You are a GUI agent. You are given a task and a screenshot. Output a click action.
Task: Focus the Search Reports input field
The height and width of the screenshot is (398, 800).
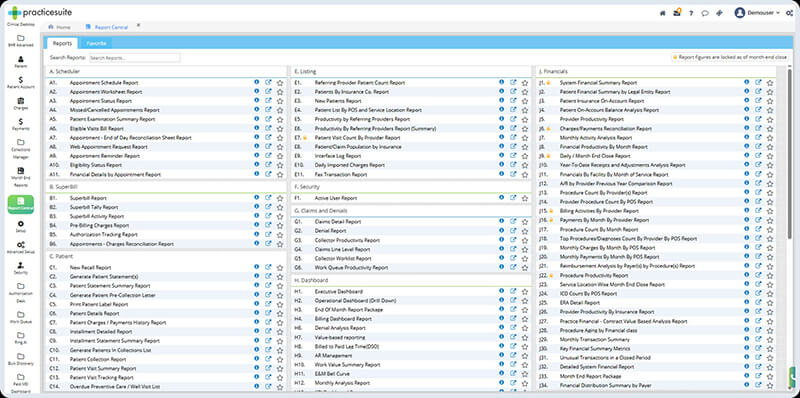point(135,58)
